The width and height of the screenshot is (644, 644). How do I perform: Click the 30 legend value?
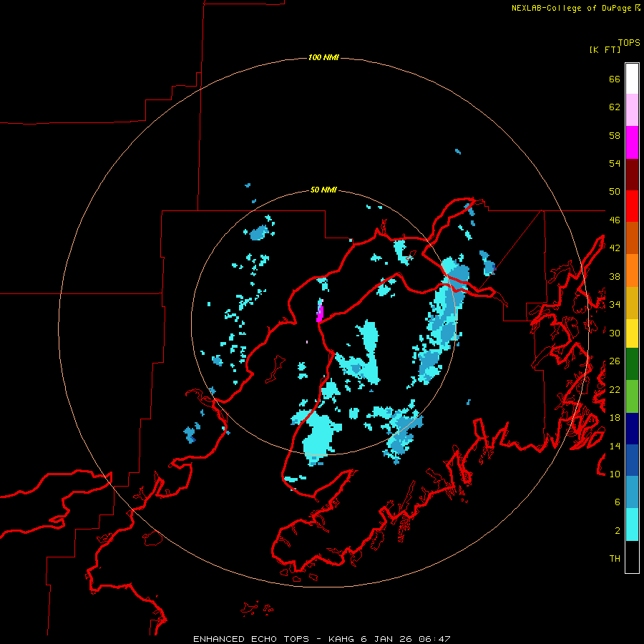point(615,333)
